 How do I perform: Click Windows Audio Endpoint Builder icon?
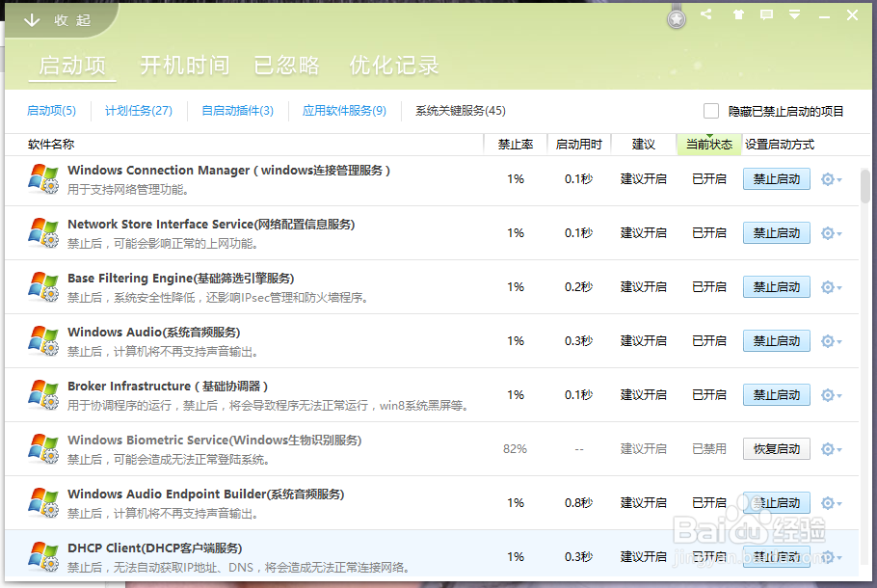[43, 503]
